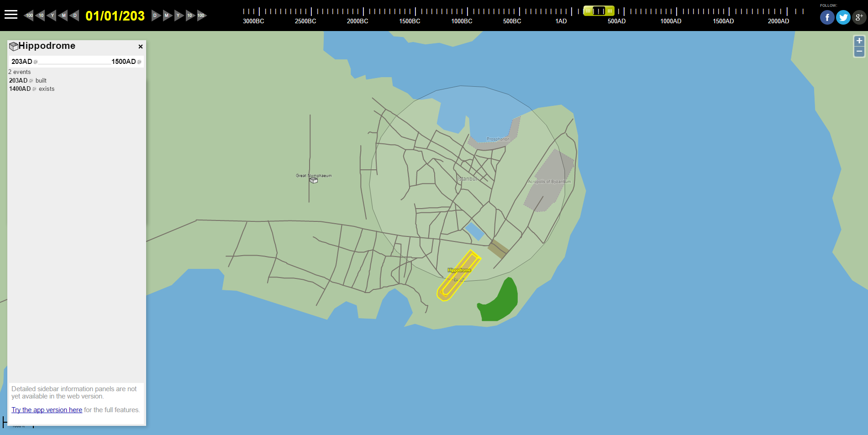The width and height of the screenshot is (868, 435).
Task: Open the 'Try the app version here' link
Action: tap(47, 410)
